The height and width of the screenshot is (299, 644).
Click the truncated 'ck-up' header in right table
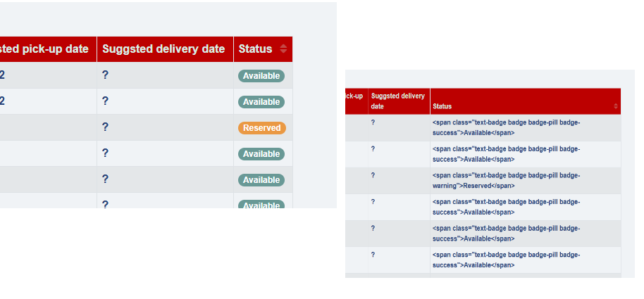tap(354, 96)
